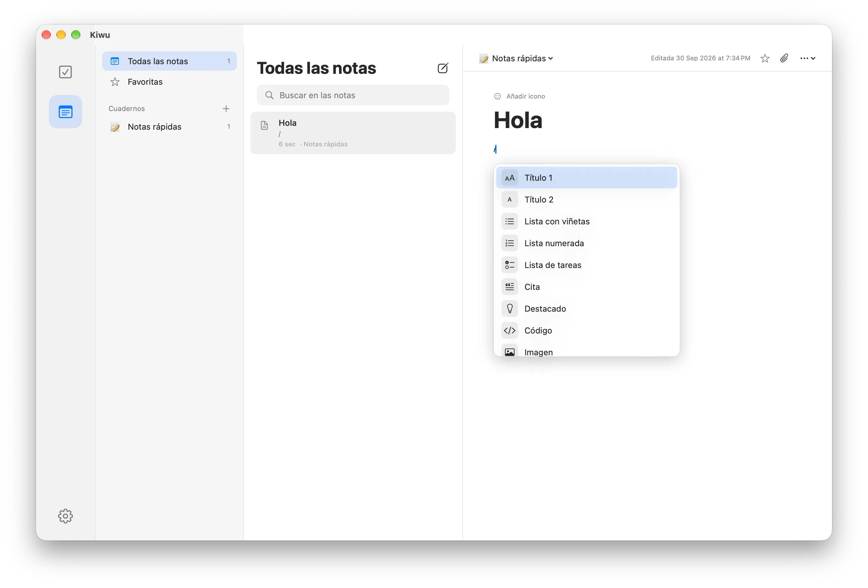Open the more options ellipsis menu

click(x=808, y=58)
